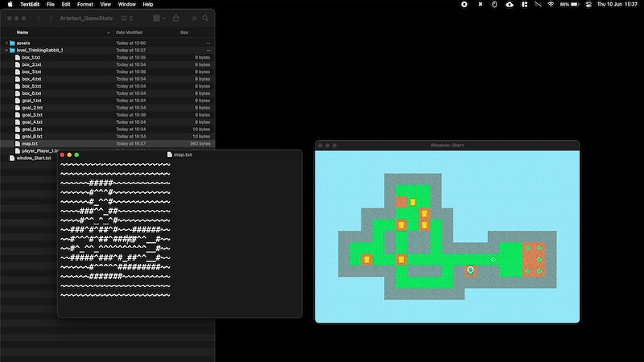Select file goal_6.txt
Image resolution: width=644 pixels, height=362 pixels.
[32, 136]
